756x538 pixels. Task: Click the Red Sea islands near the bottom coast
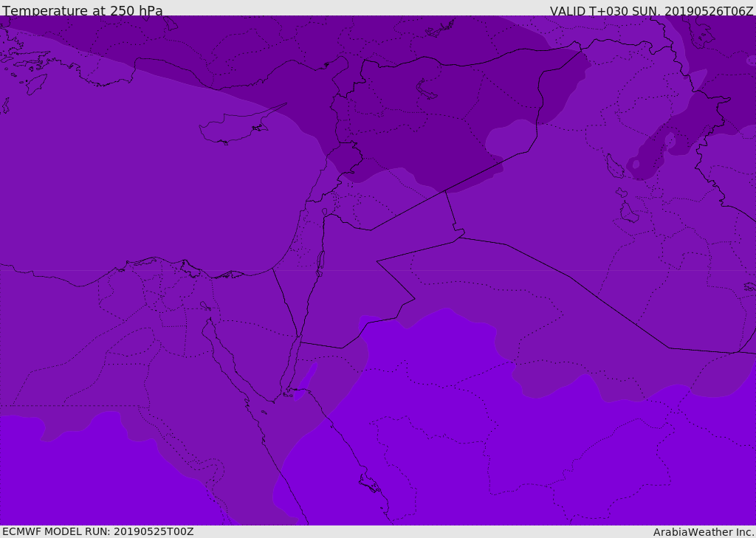369,483
